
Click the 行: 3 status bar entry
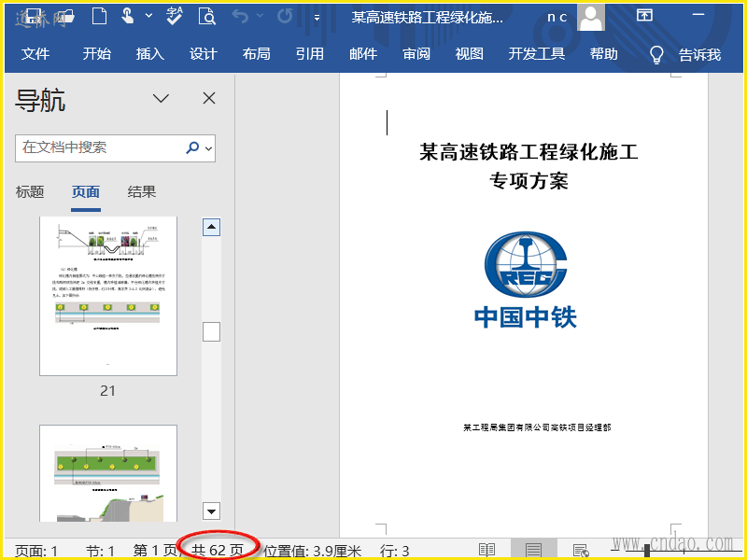[394, 551]
